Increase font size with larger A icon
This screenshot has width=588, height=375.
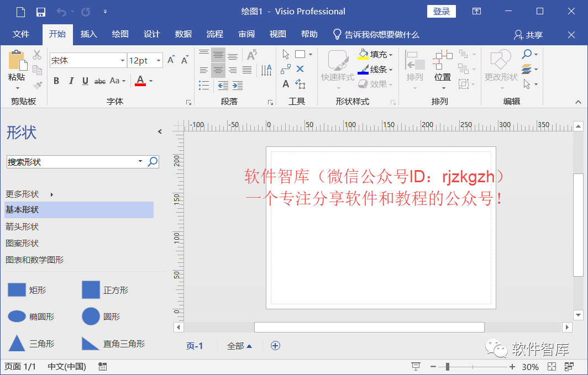pyautogui.click(x=171, y=60)
